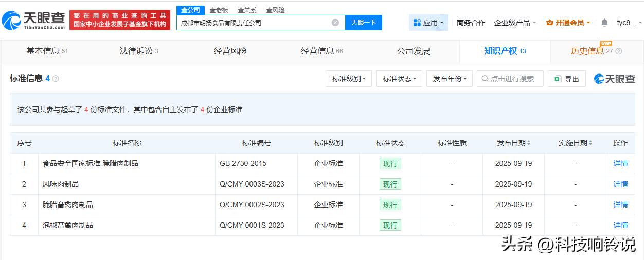Image resolution: width=644 pixels, height=260 pixels.
Task: Click the summary text about 4 份标准文件
Action: pyautogui.click(x=130, y=109)
